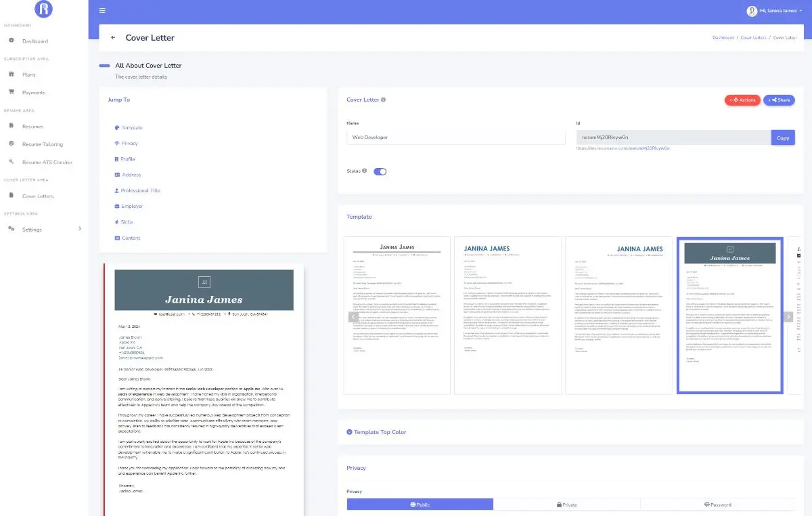Click the Payments sidebar icon
812x516 pixels.
(12, 92)
